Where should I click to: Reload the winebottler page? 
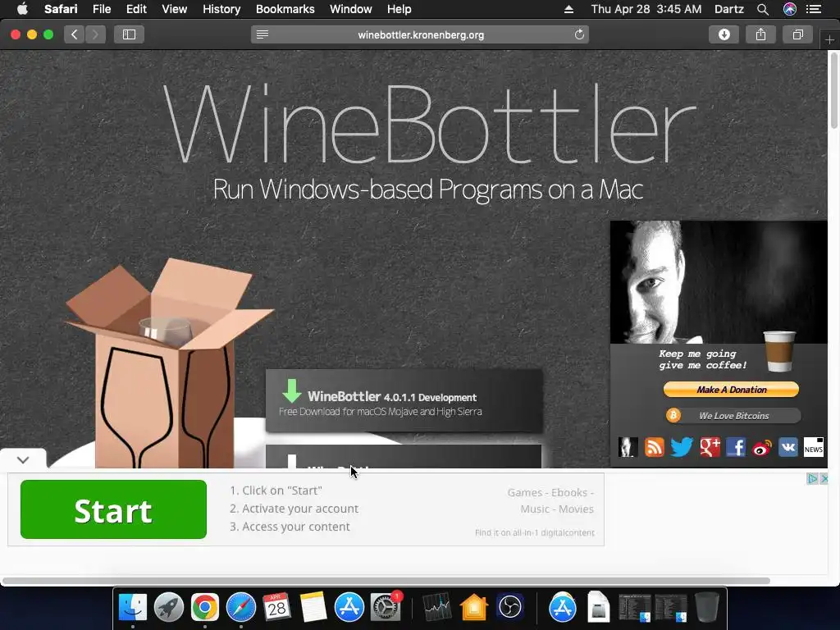(x=579, y=34)
